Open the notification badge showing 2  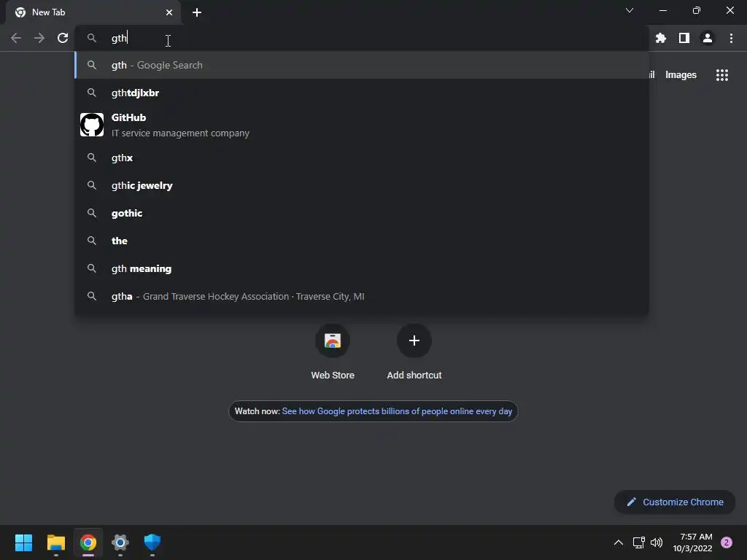727,542
